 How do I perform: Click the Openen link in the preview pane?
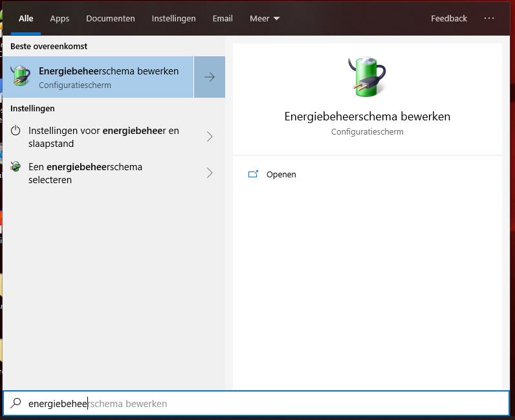coord(281,174)
